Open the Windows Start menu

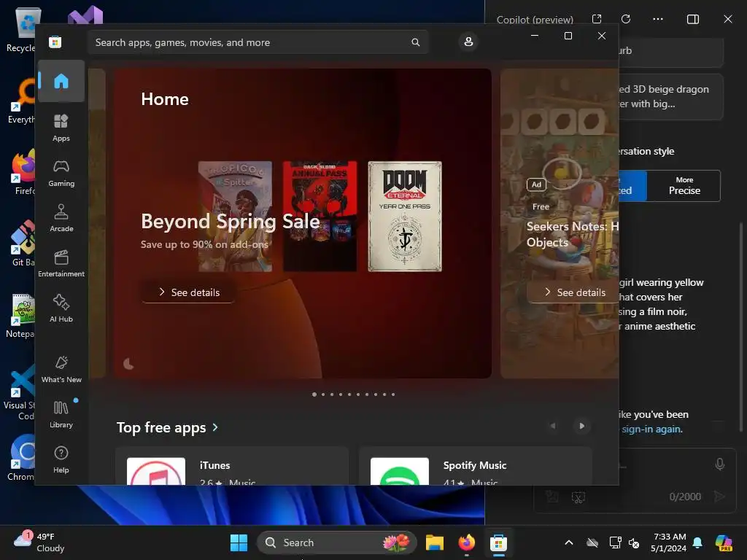(239, 542)
